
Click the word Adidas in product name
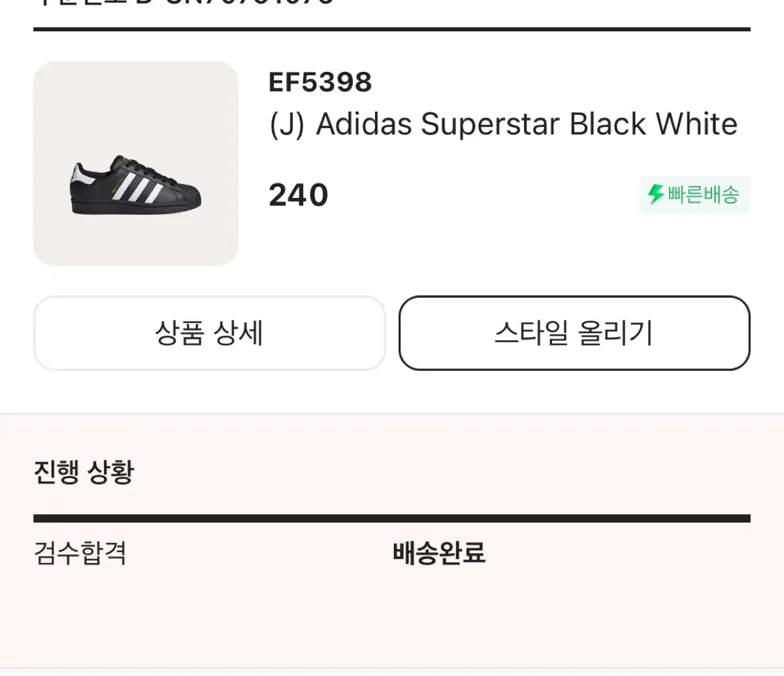364,124
